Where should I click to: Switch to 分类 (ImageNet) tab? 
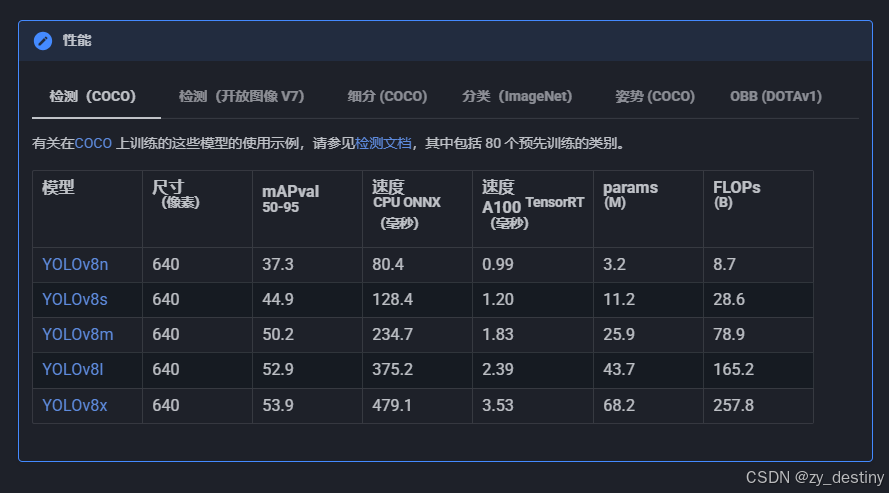point(517,96)
